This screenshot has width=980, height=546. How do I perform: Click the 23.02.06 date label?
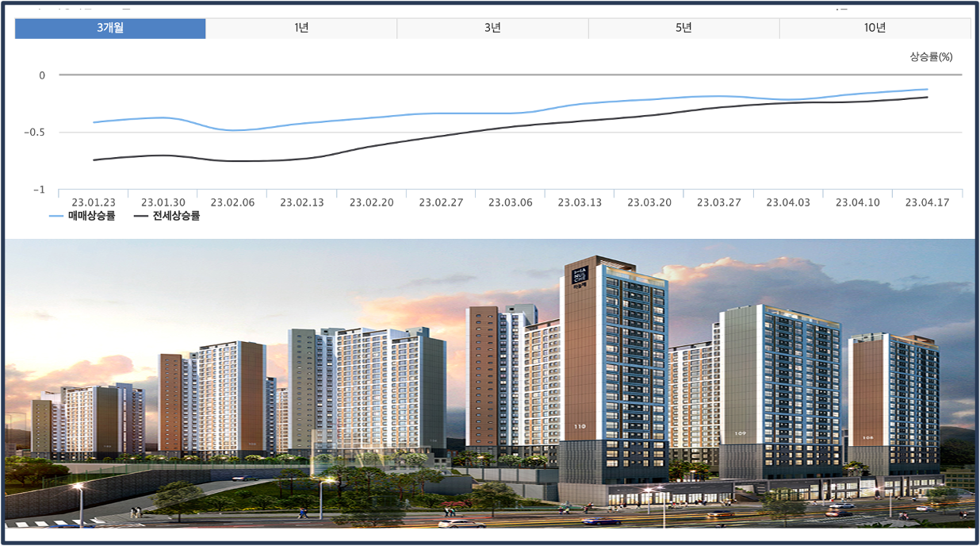pos(232,202)
